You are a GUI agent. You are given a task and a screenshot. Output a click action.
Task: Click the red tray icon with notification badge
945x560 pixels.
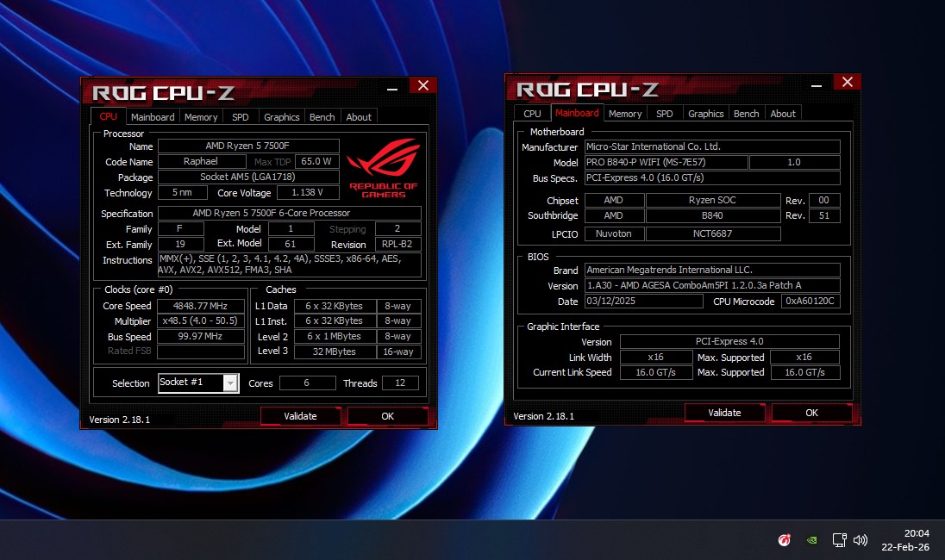click(785, 540)
